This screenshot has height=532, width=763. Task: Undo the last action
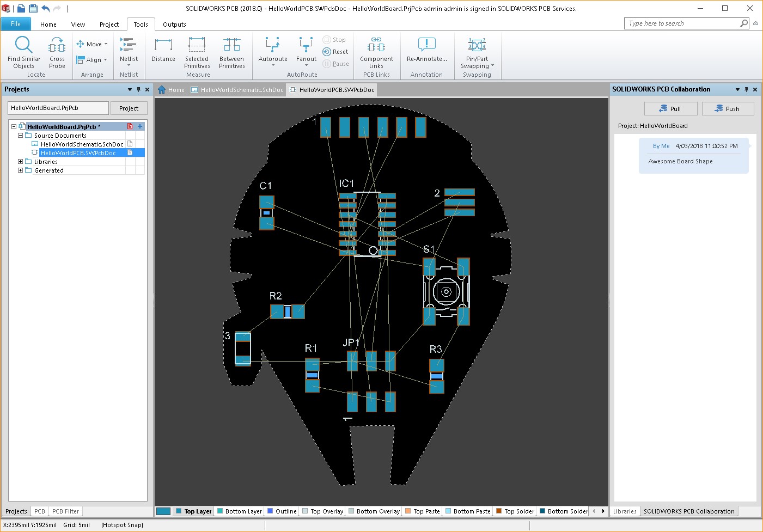(x=45, y=8)
